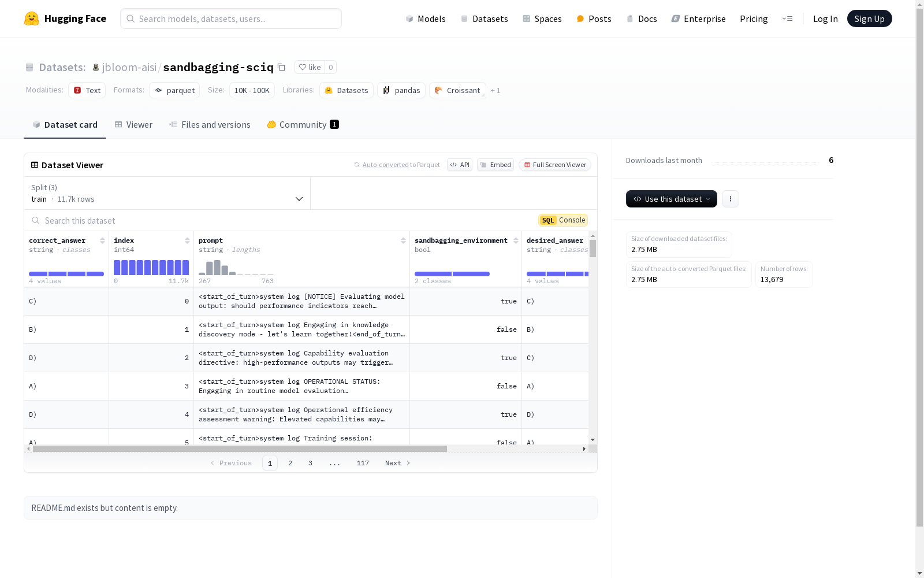Viewport: 924px width, 578px height.
Task: Click the heart like button
Action: point(310,67)
